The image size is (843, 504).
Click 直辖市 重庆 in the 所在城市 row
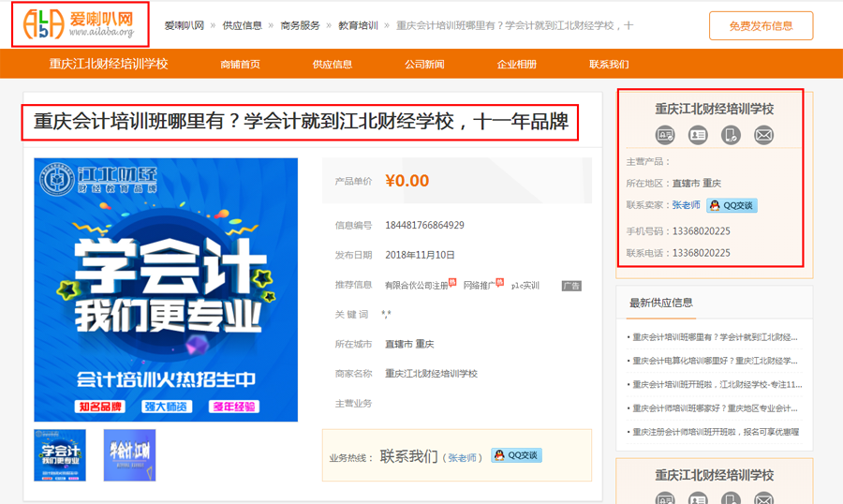(409, 344)
